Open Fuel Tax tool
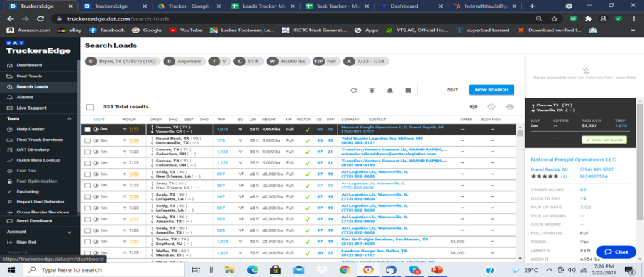The width and height of the screenshot is (644, 277). point(26,171)
